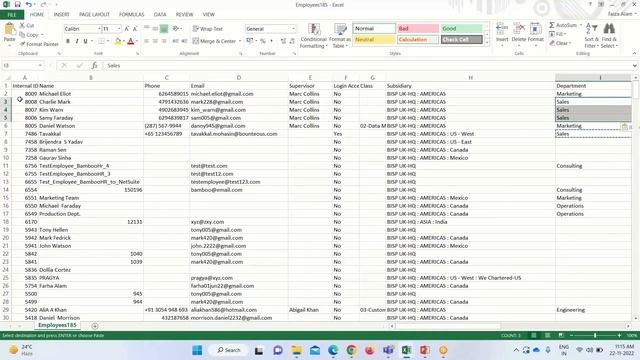Click the Insert Function fx icon
Screen dimensions: 640x360
94,65
